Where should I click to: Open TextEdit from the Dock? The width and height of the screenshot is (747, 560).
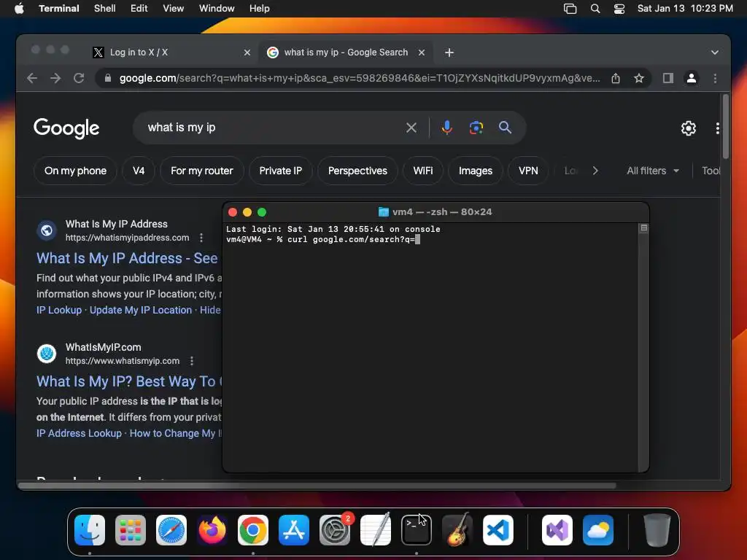376,530
